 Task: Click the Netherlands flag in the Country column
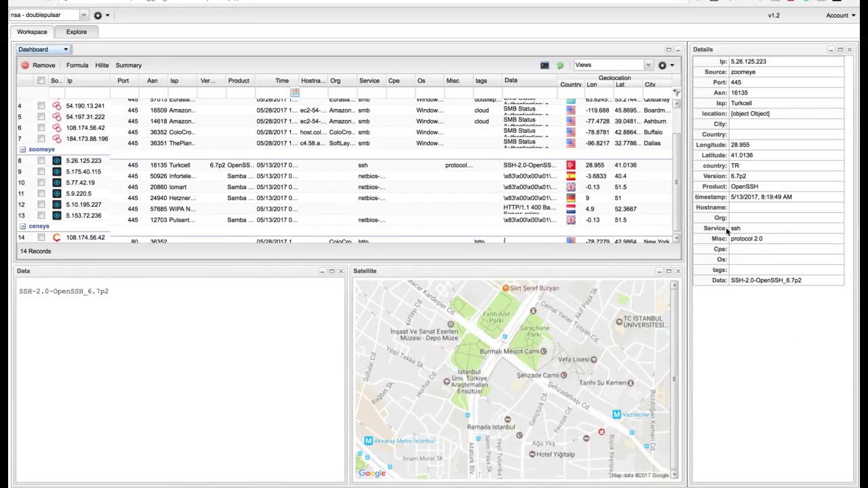(570, 209)
